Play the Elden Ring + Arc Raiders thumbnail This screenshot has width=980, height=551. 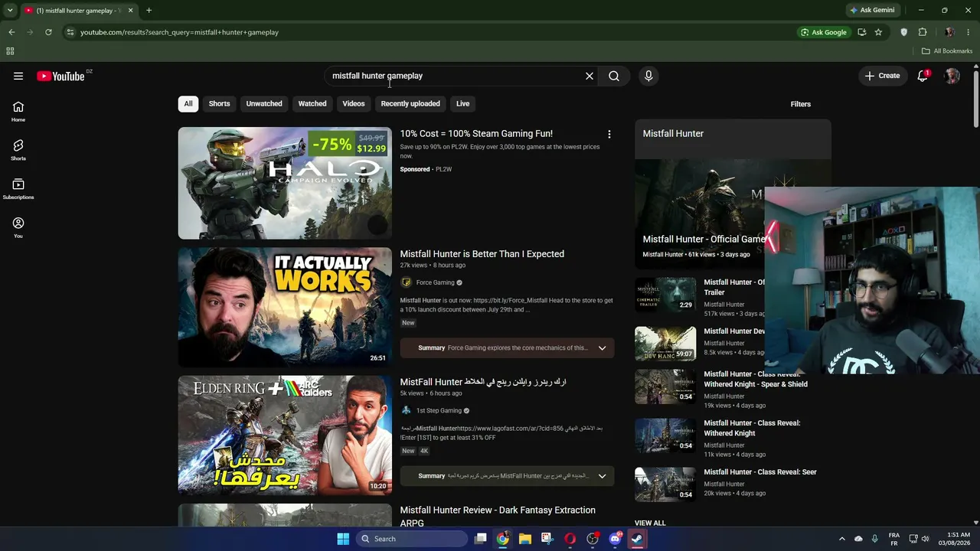(x=285, y=435)
